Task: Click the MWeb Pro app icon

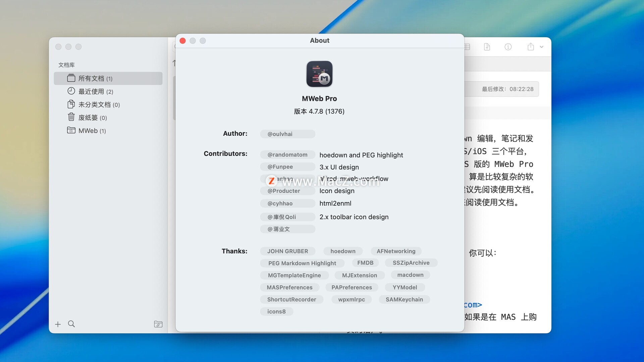Action: [x=319, y=74]
